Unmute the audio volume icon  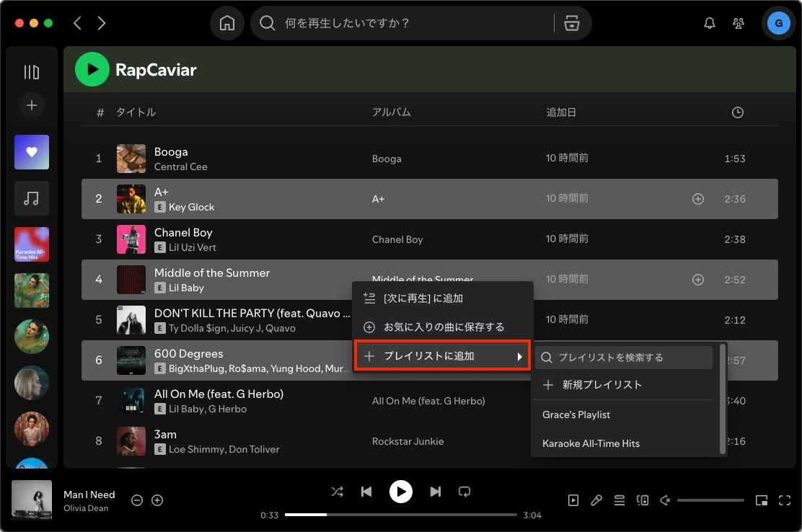[665, 500]
